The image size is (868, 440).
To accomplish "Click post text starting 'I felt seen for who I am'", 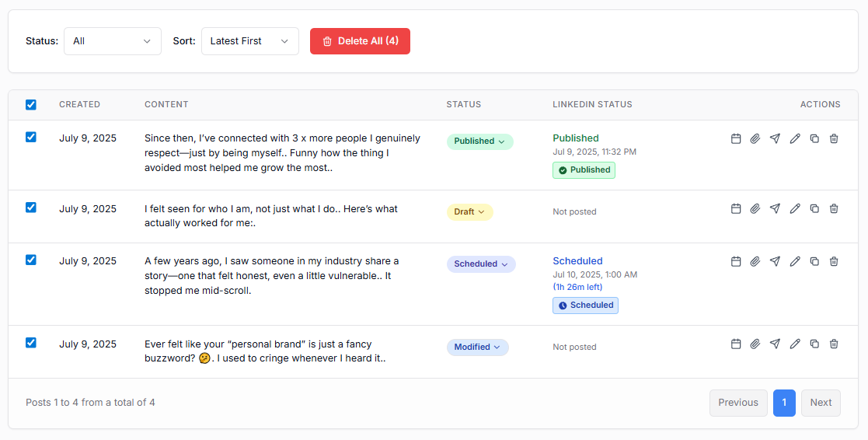I will pyautogui.click(x=271, y=216).
